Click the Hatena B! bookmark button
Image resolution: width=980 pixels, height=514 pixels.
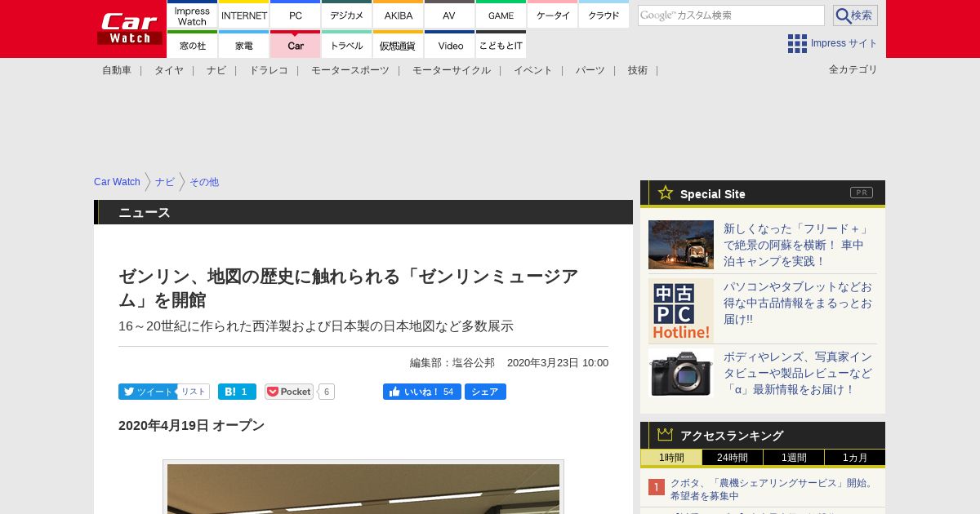point(237,392)
